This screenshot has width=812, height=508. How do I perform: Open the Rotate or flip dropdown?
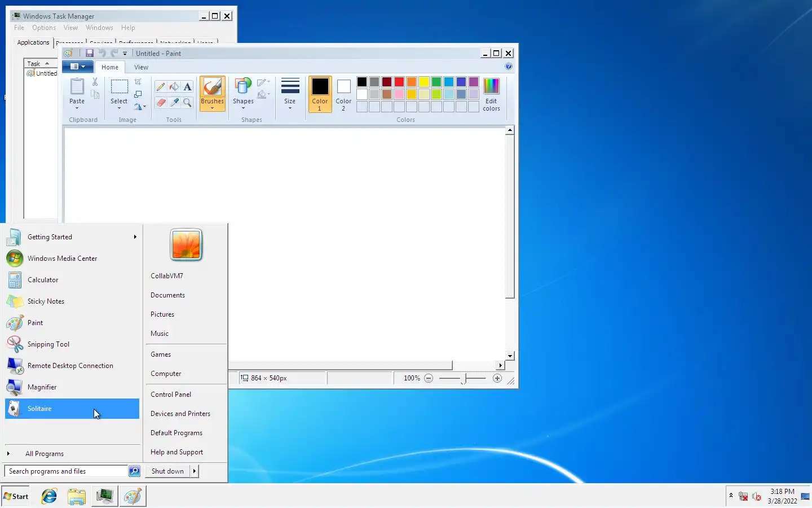click(140, 106)
